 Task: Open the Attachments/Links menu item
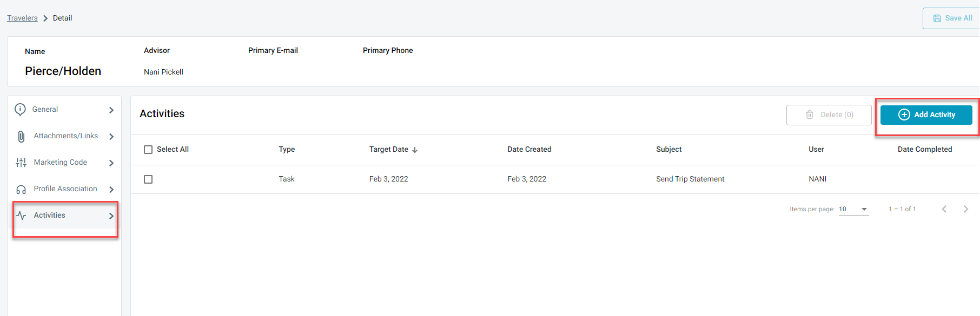tap(65, 136)
